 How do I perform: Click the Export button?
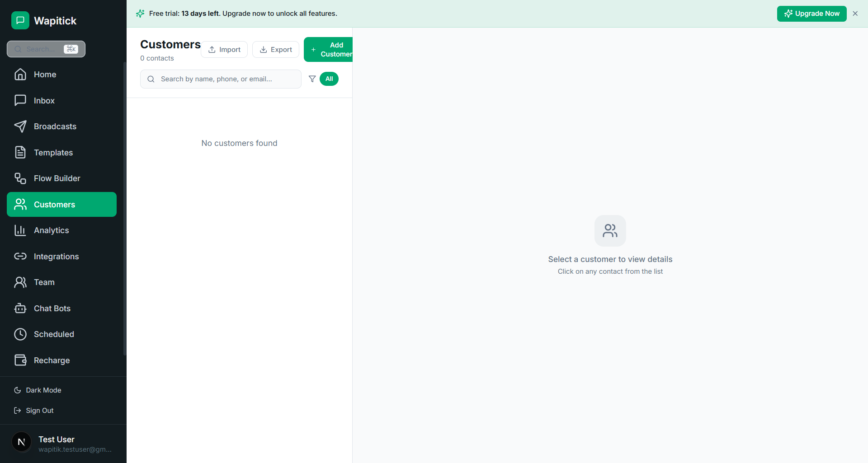pyautogui.click(x=276, y=50)
